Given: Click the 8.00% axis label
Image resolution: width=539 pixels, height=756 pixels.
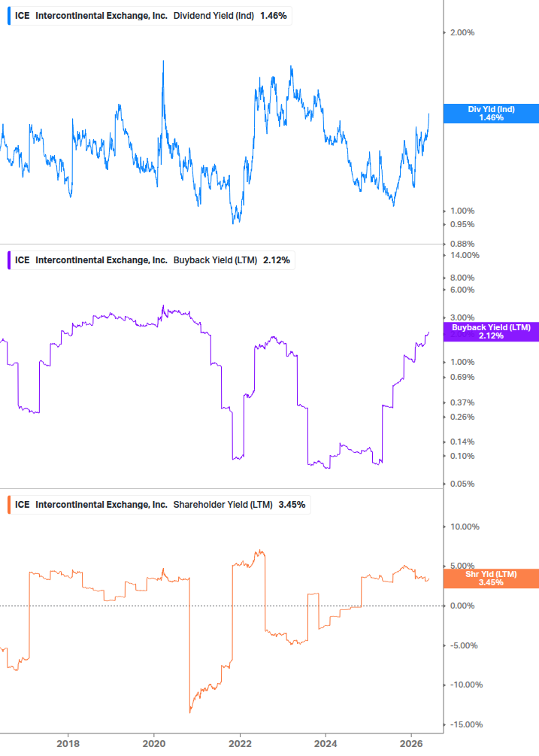Looking at the screenshot, I should pos(462,278).
